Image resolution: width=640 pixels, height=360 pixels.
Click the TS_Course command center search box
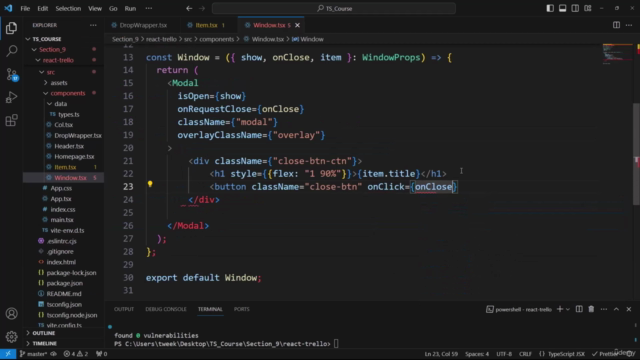point(334,8)
